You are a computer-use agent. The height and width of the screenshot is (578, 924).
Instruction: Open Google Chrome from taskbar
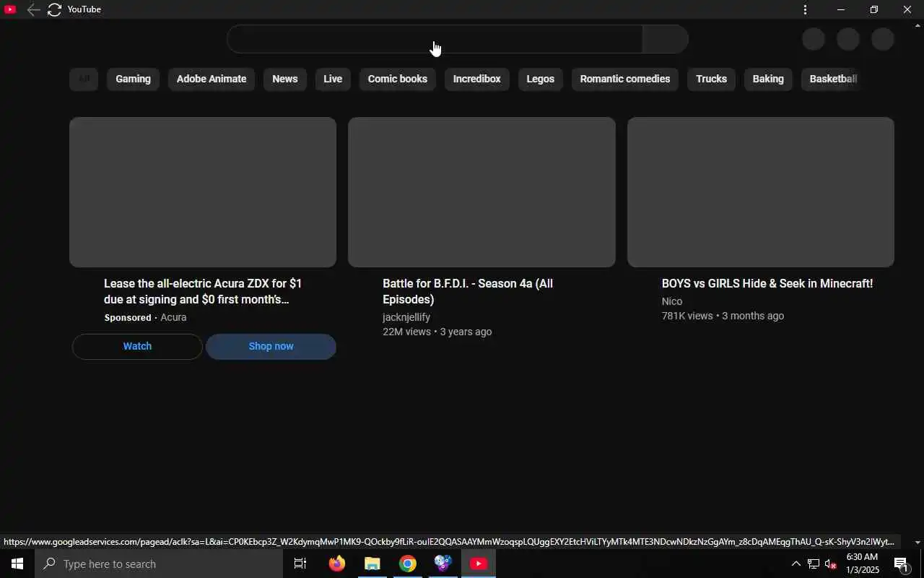(x=408, y=564)
